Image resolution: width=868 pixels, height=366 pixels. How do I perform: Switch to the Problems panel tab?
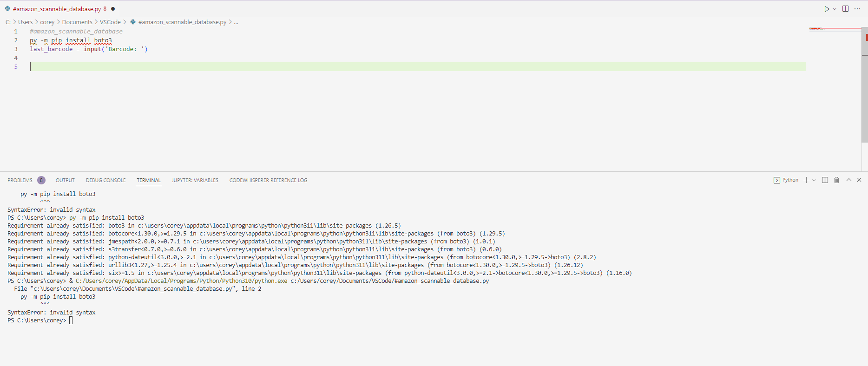[x=20, y=180]
